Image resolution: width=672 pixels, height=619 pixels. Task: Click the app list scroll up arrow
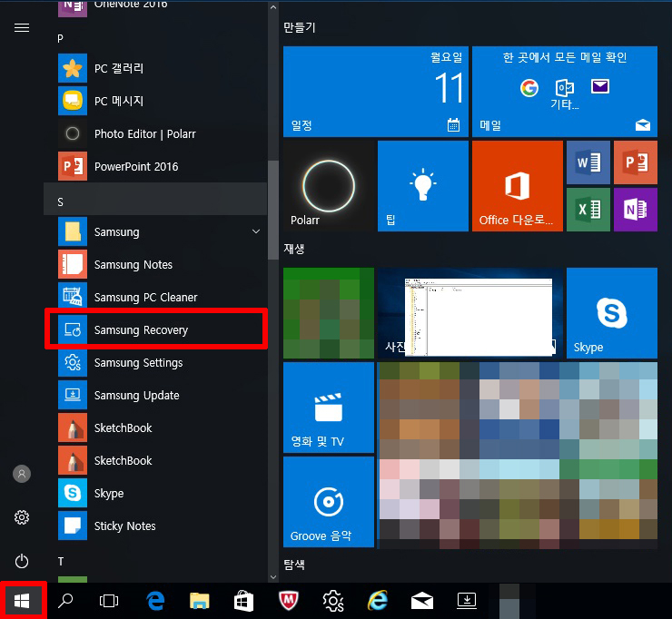click(273, 7)
